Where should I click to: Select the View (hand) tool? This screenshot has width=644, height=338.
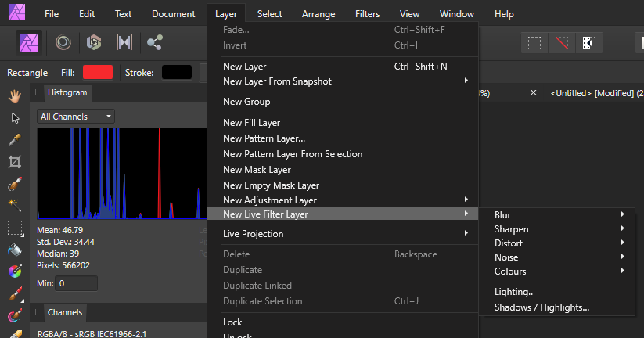coord(15,97)
